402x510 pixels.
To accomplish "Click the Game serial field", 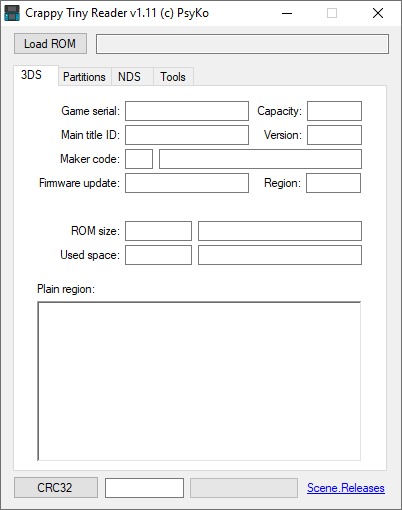I will [x=187, y=111].
